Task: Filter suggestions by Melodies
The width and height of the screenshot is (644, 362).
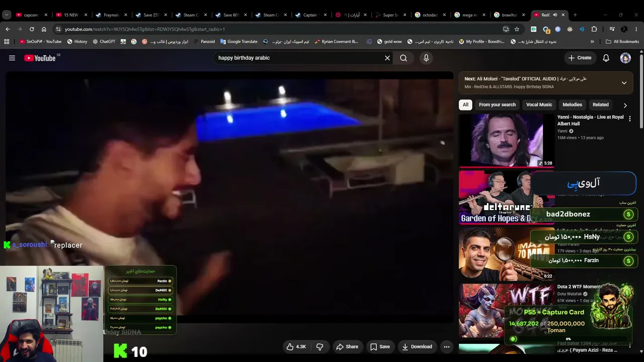Action: pos(572,105)
